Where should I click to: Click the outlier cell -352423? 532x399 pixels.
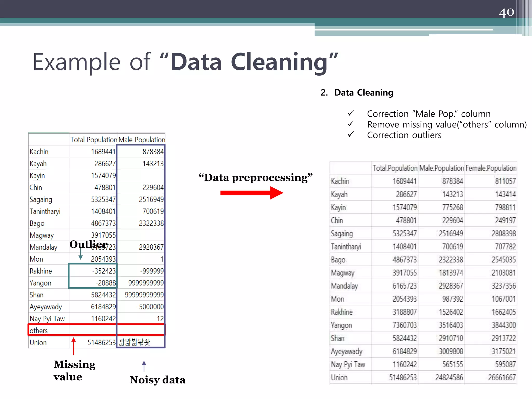click(104, 271)
